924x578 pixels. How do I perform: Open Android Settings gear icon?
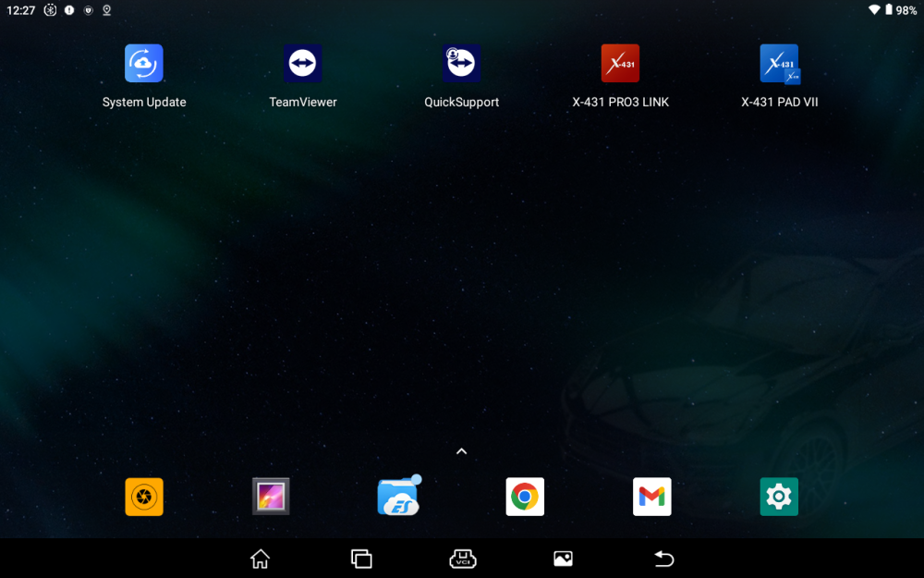click(x=779, y=497)
